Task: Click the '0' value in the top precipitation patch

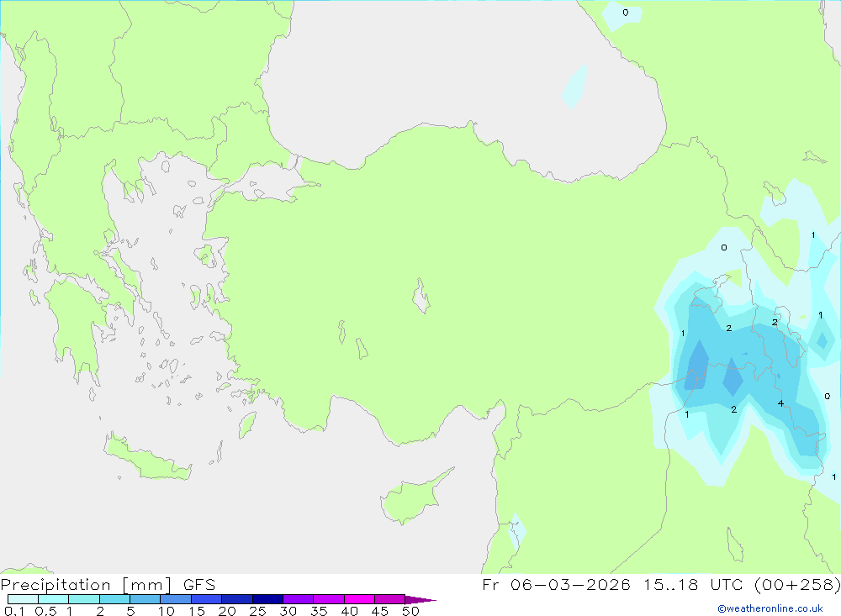Action: coord(626,13)
